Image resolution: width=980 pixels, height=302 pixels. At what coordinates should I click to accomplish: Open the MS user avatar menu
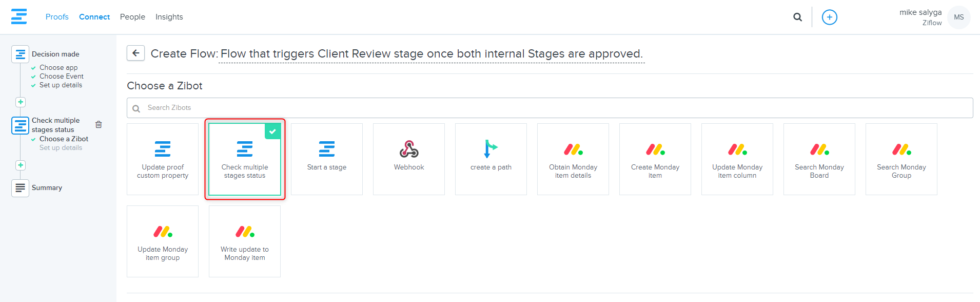coord(958,17)
